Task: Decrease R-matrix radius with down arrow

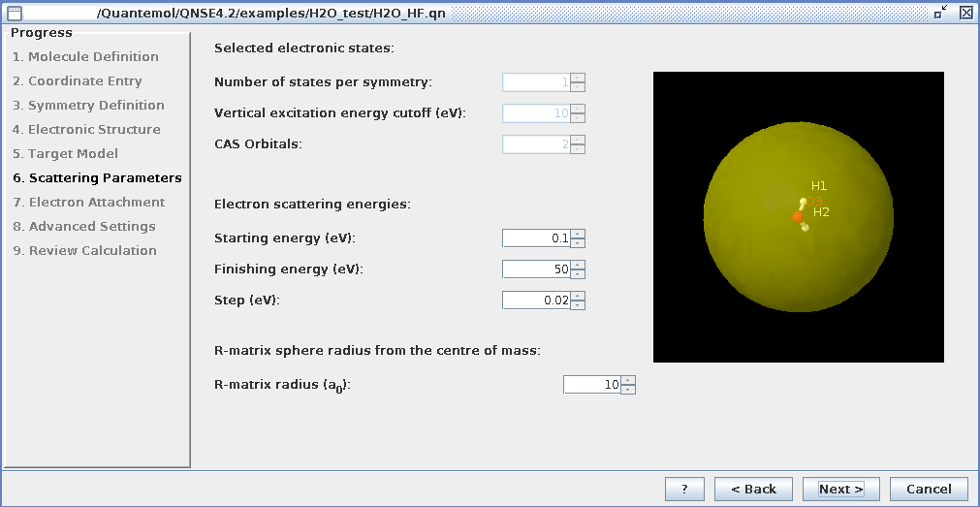Action: tap(628, 390)
